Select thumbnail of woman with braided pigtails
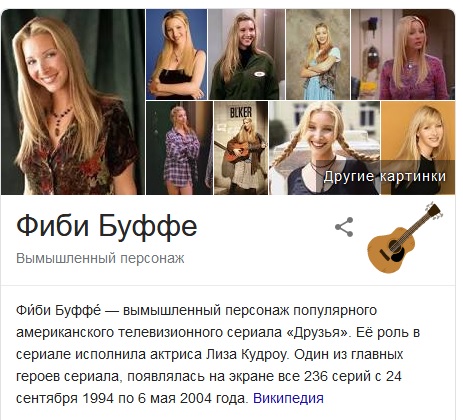Viewport: 463px width, 420px height. tap(324, 148)
